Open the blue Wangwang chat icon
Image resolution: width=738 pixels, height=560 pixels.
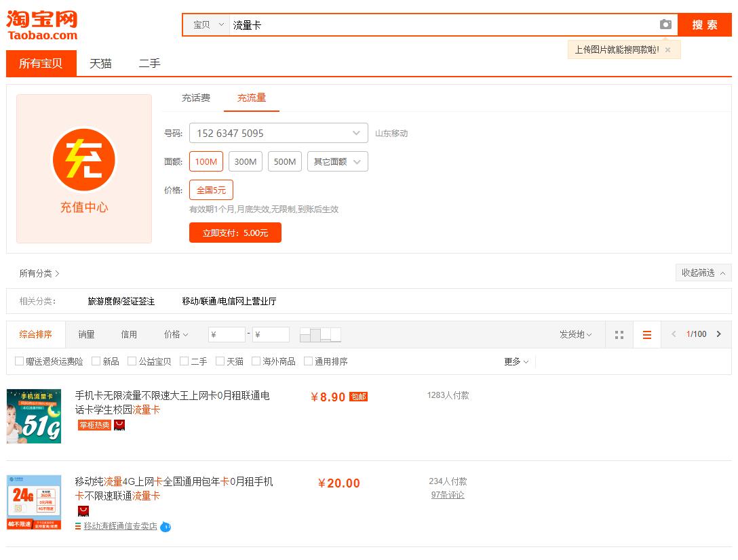(x=166, y=526)
